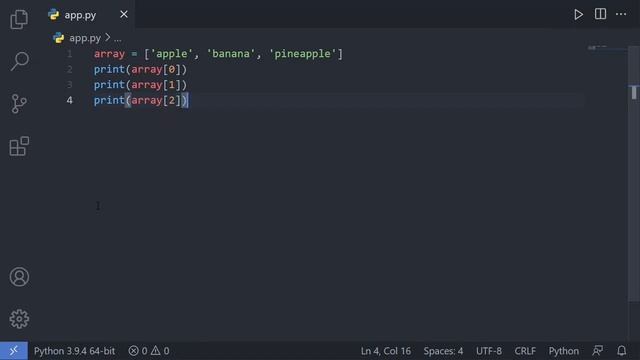Image resolution: width=640 pixels, height=360 pixels.
Task: Close the app.py tab
Action: coord(124,14)
